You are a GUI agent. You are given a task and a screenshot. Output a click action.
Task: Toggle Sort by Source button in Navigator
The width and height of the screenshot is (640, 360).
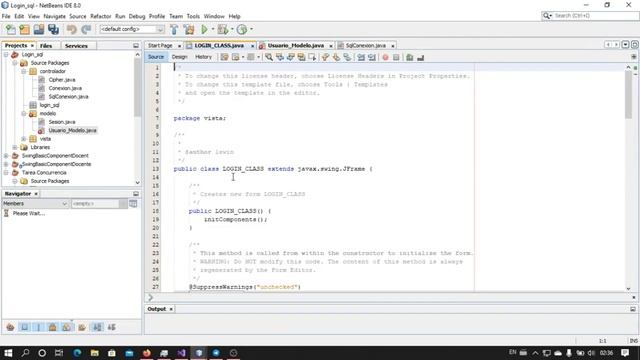pyautogui.click(x=111, y=327)
